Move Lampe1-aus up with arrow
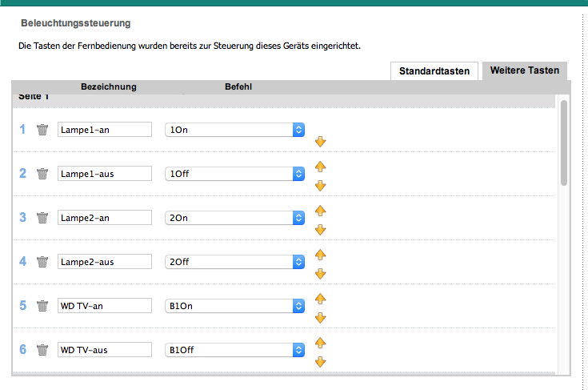 click(320, 167)
